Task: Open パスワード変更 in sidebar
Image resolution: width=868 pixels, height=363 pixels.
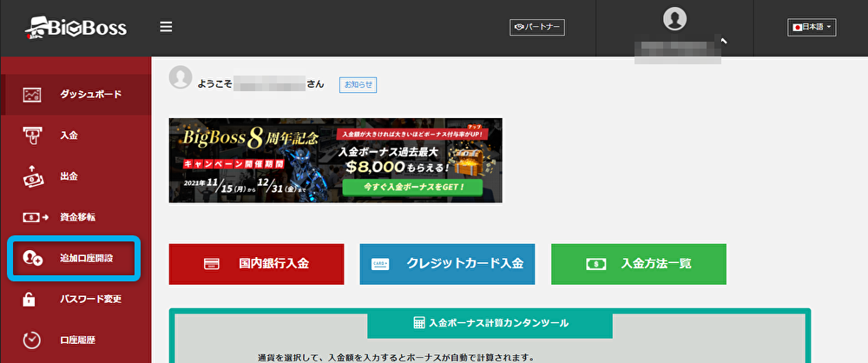Action: click(x=91, y=300)
